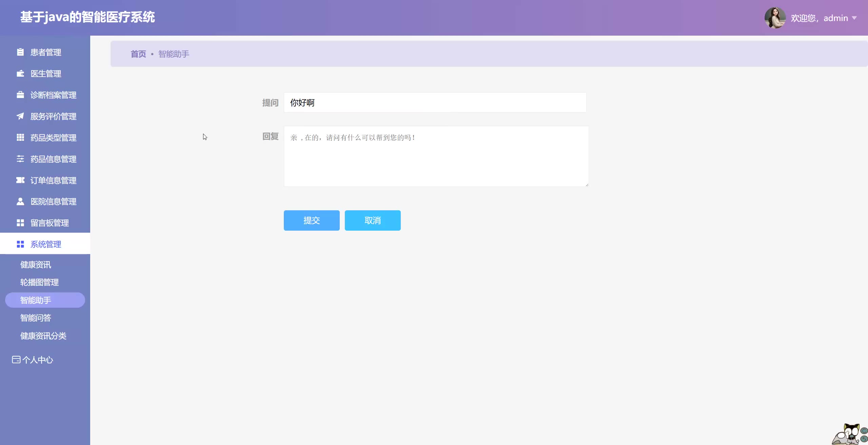Click the 医生管理 wallet icon
868x445 pixels.
click(20, 74)
